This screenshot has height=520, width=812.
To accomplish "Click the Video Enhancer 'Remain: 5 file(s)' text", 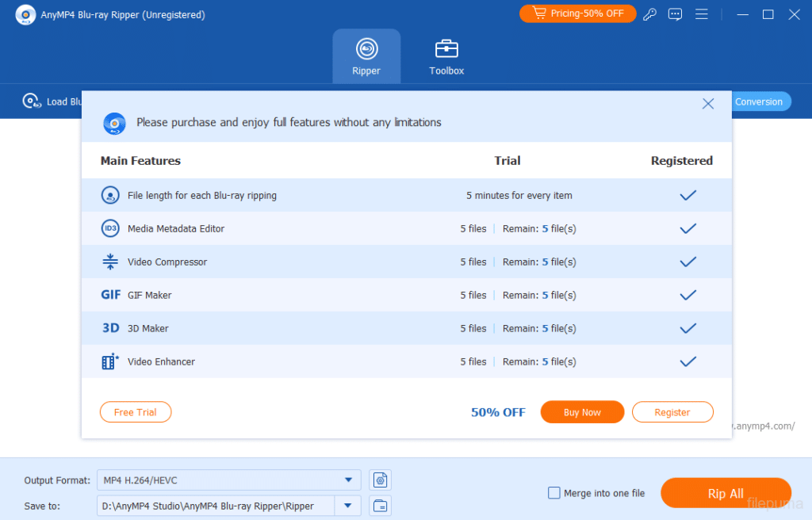I will [539, 361].
